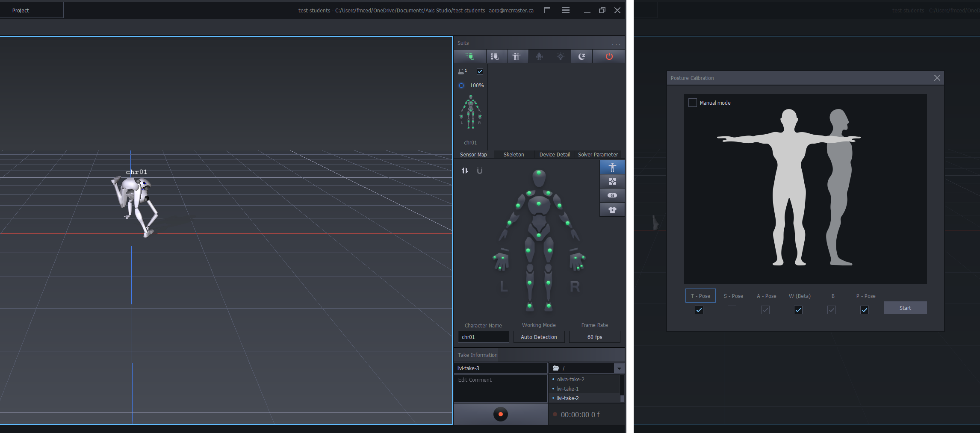The height and width of the screenshot is (433, 980).
Task: Click the sensor pairing grid icon
Action: 612,181
